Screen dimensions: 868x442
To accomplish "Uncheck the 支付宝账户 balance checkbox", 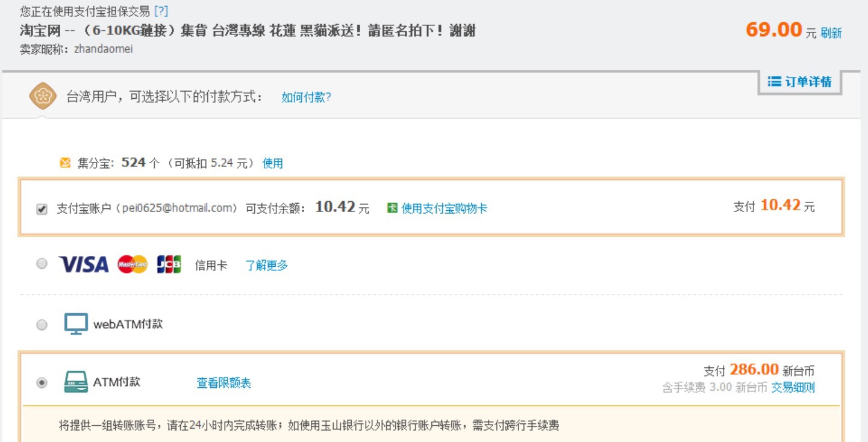I will (x=42, y=209).
